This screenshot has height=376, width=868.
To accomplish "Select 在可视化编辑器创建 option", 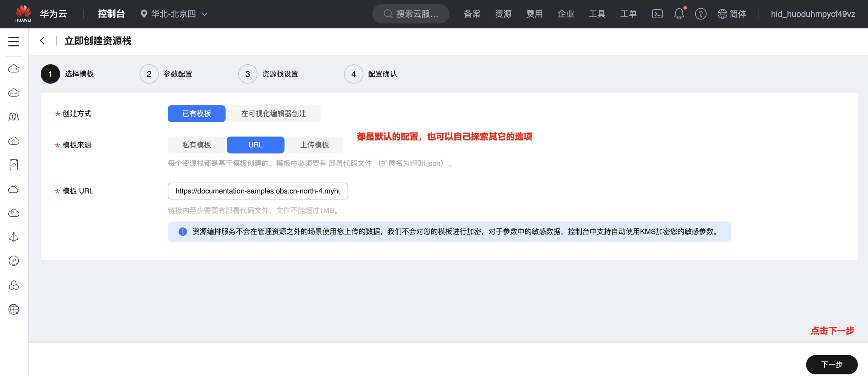I will pos(273,114).
